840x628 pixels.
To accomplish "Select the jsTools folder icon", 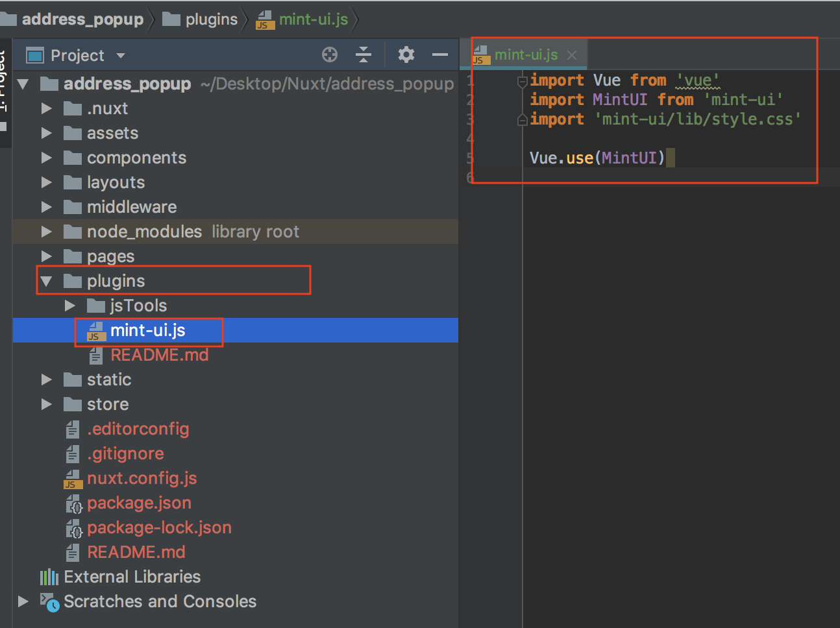I will pos(96,306).
